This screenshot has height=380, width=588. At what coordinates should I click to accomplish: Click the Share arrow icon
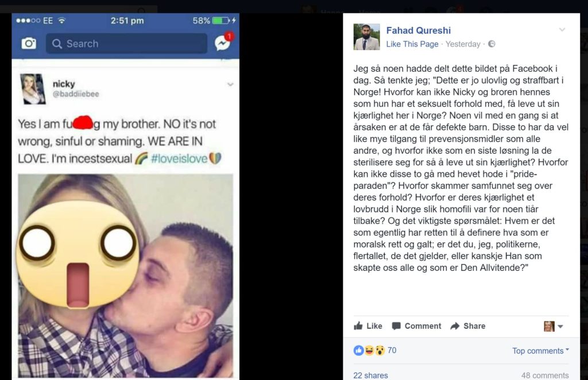(x=455, y=326)
